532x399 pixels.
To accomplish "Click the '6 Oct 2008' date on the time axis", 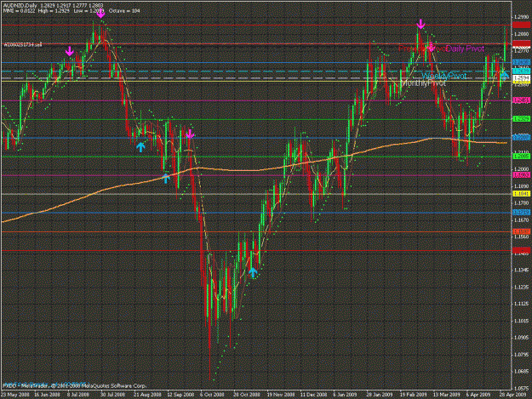I will 212,395.
